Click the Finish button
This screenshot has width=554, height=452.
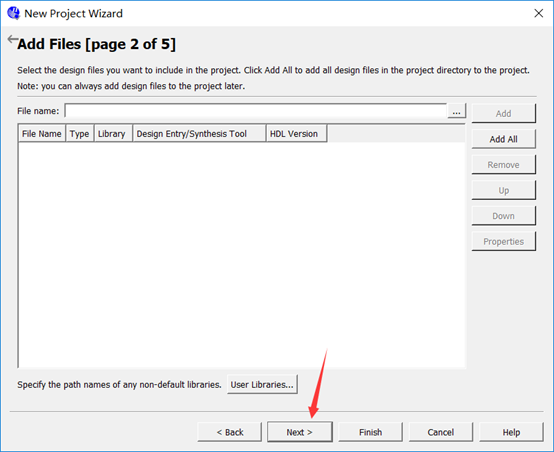[x=370, y=432]
